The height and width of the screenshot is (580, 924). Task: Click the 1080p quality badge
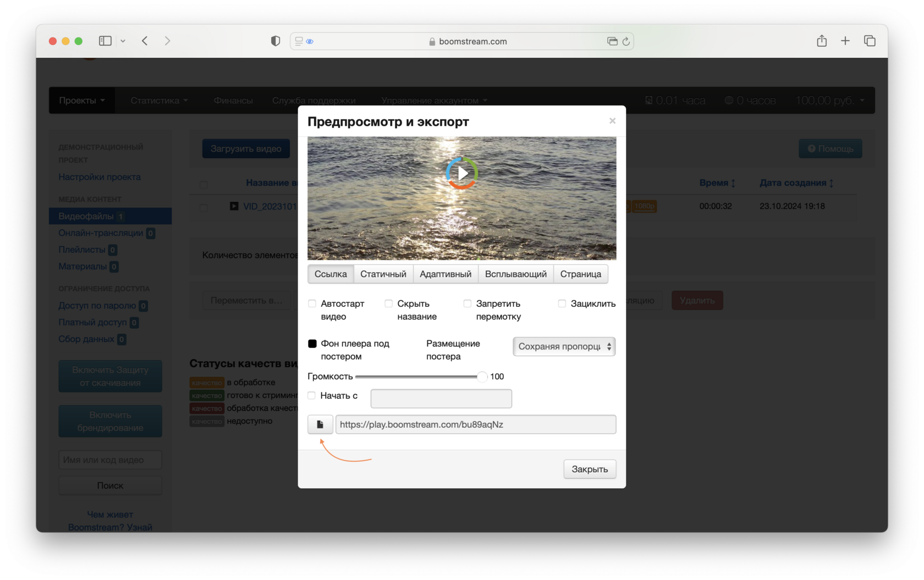(x=645, y=206)
